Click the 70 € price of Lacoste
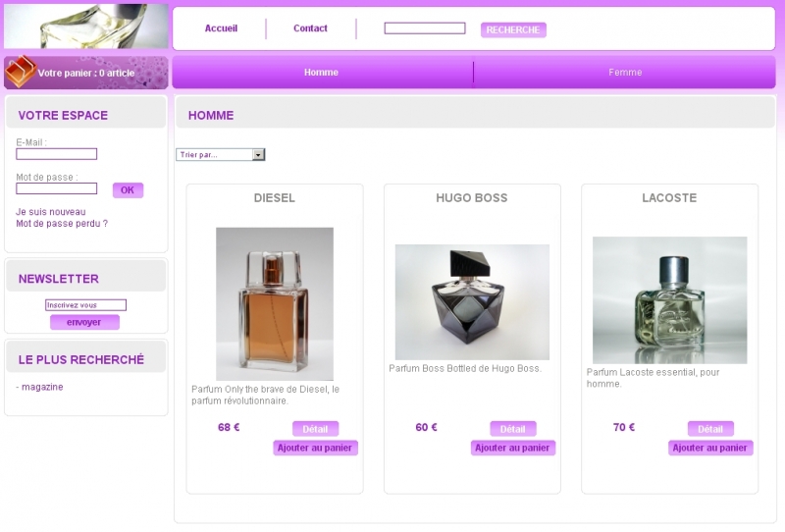The height and width of the screenshot is (532, 785). coord(624,427)
